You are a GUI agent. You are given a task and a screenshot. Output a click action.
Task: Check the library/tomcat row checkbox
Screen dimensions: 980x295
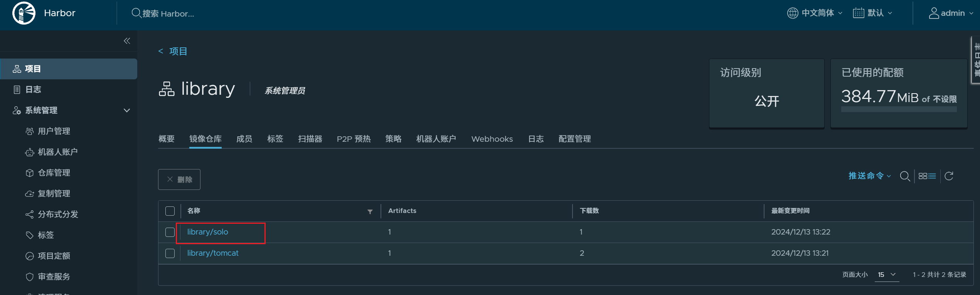(x=170, y=253)
